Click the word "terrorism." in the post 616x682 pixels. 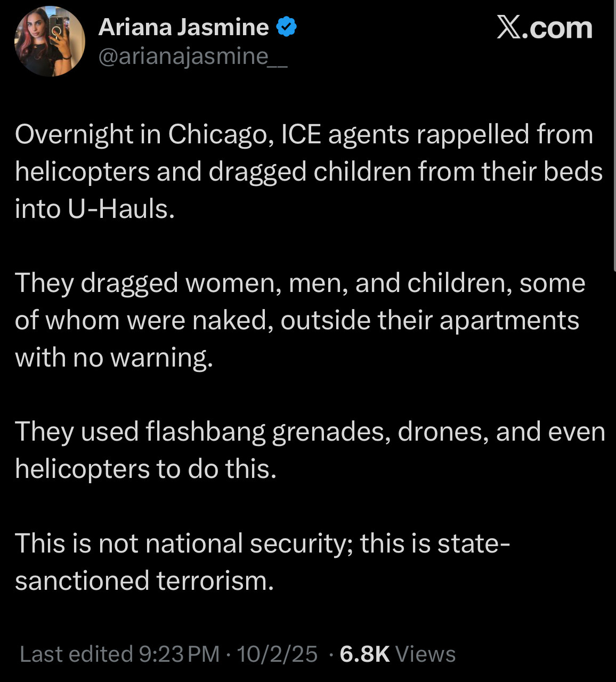pos(215,580)
